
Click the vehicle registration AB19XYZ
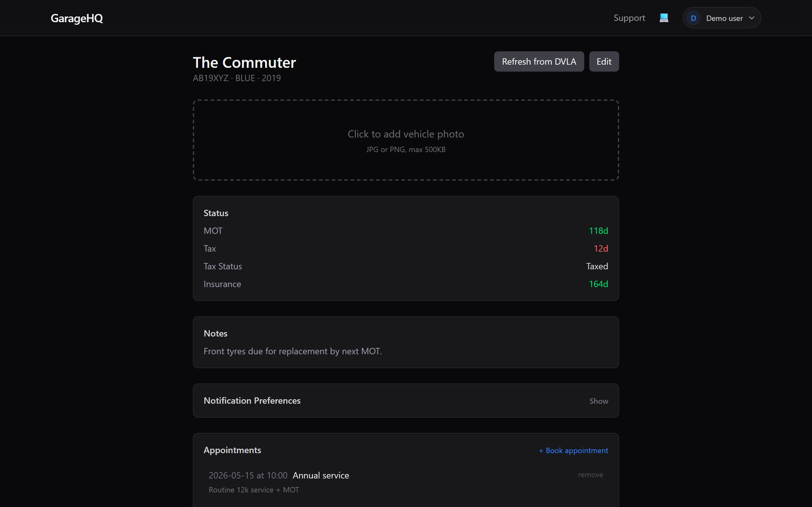tap(210, 78)
